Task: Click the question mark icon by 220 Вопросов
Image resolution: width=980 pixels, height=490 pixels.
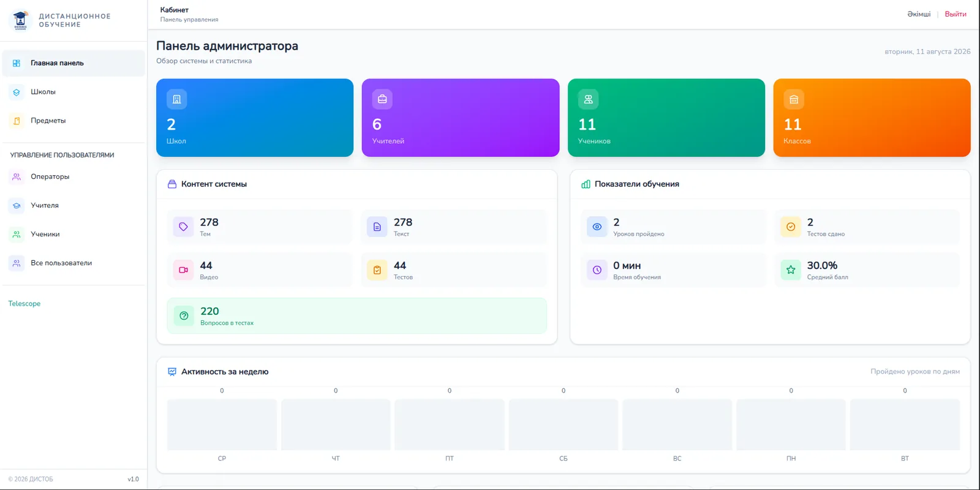Action: click(184, 316)
